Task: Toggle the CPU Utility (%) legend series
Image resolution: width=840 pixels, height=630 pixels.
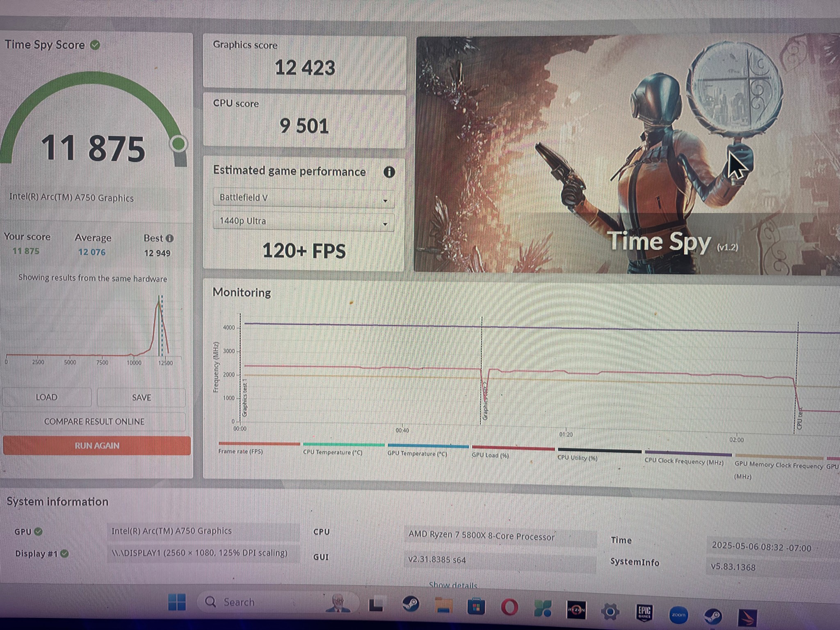Action: click(x=599, y=454)
